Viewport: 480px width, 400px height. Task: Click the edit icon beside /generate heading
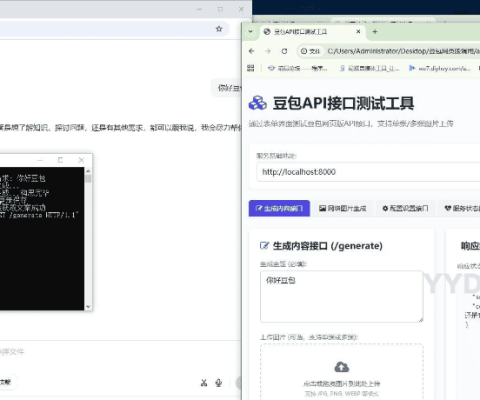pyautogui.click(x=264, y=246)
